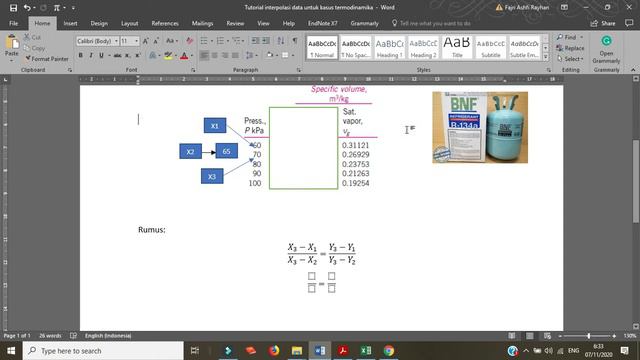Screen dimensions: 640x360
Task: Open font size dropdown showing 11
Action: (x=137, y=41)
